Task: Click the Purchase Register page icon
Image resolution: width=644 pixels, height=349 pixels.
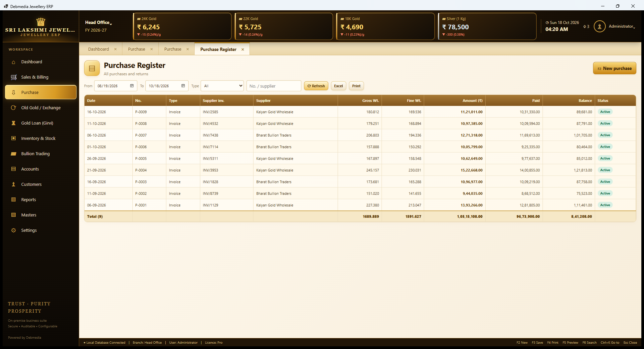Action: coord(92,68)
